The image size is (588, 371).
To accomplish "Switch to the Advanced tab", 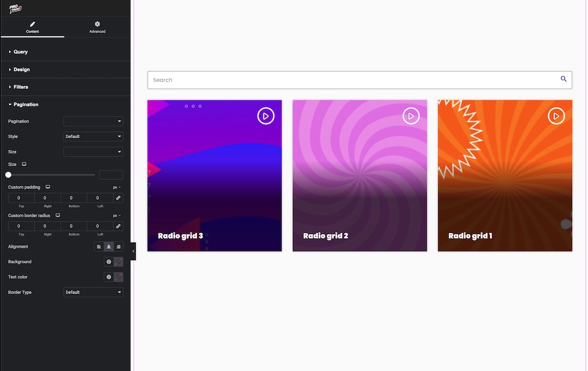I will (x=98, y=27).
